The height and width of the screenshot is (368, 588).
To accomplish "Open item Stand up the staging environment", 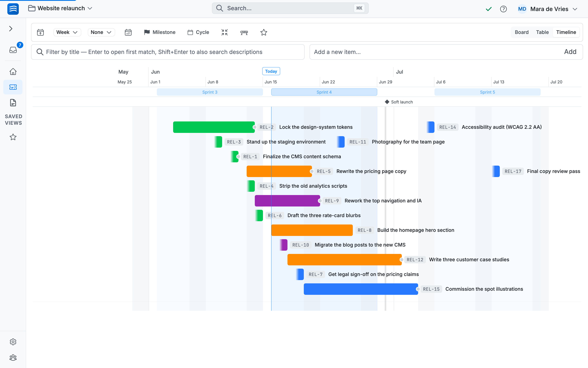I will pos(286,142).
